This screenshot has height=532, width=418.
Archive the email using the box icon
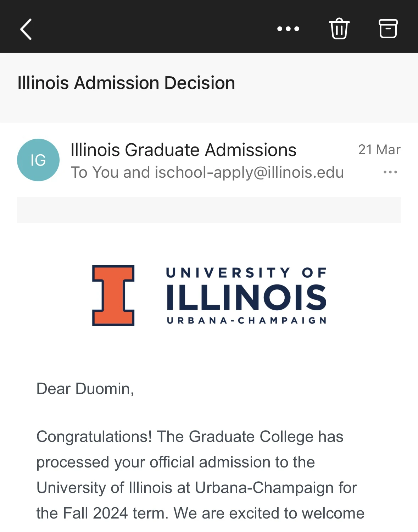click(388, 28)
